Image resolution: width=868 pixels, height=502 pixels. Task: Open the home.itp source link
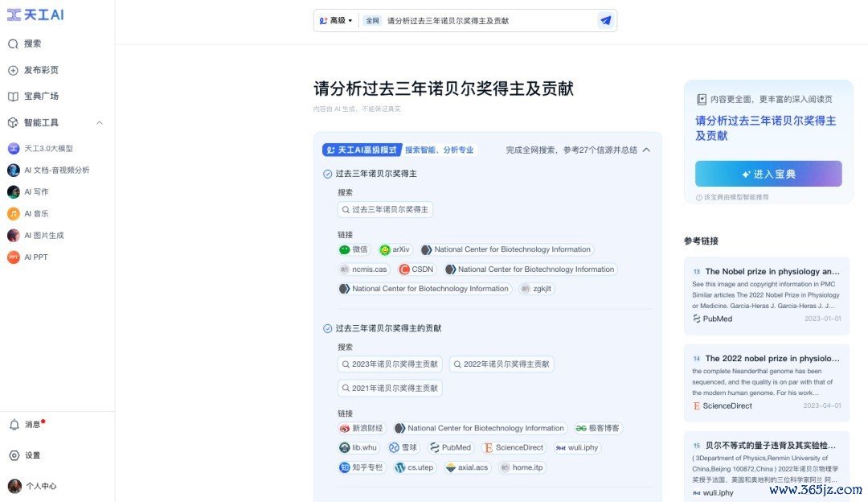pyautogui.click(x=522, y=467)
